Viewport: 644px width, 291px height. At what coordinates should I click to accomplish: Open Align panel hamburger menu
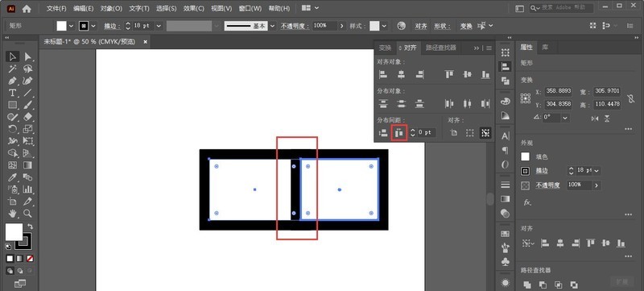(x=489, y=48)
